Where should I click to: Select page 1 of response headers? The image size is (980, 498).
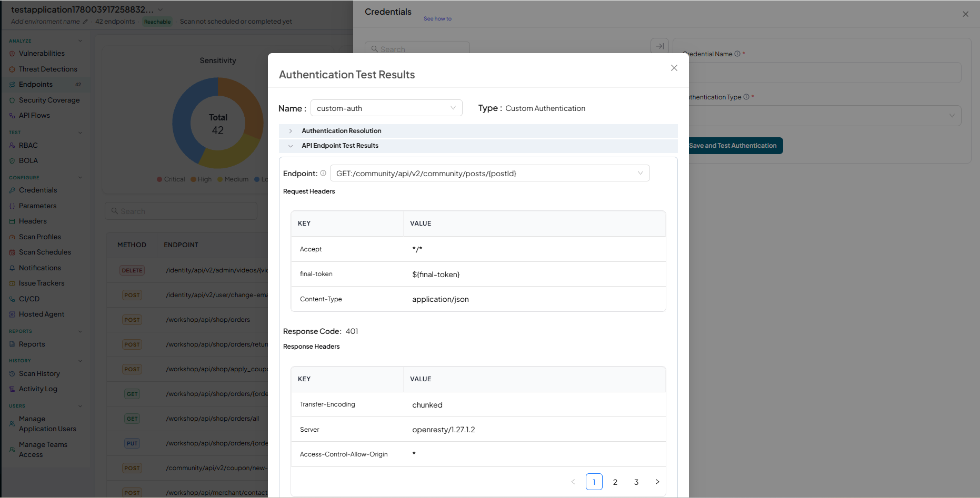pos(594,482)
